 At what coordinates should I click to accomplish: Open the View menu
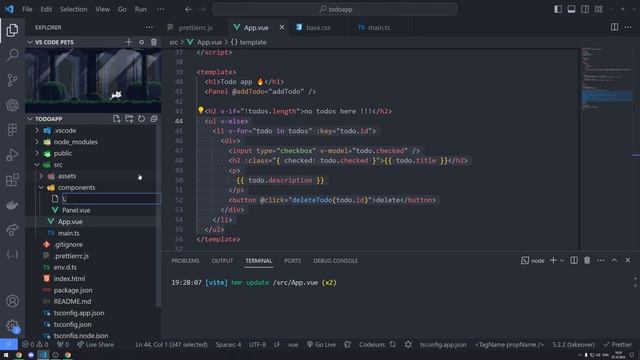(x=102, y=9)
